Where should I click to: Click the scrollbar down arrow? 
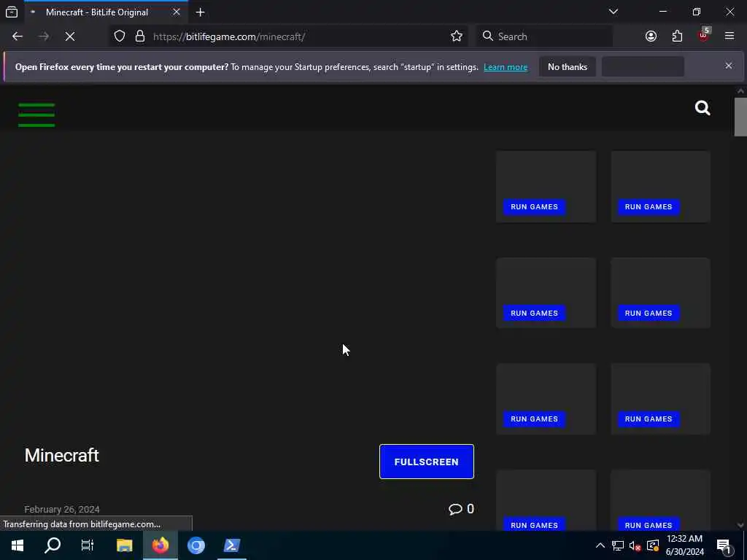pos(740,525)
